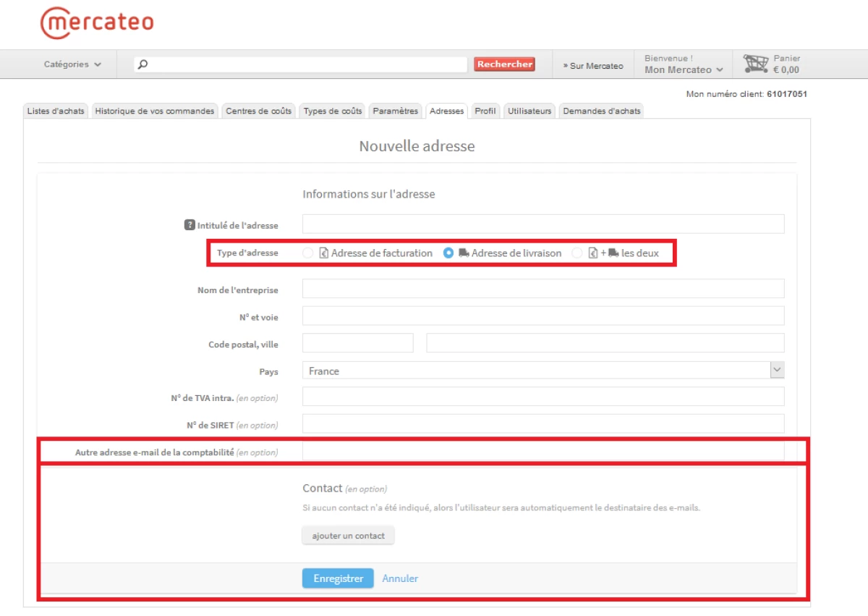Open the Mon Mercateo dropdown menu
Image resolution: width=868 pixels, height=616 pixels.
point(684,70)
